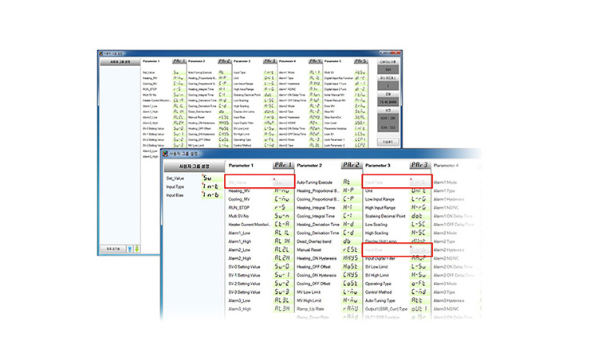Click the bottom-left button in back window's group panel
598x364 pixels.
pos(113,249)
